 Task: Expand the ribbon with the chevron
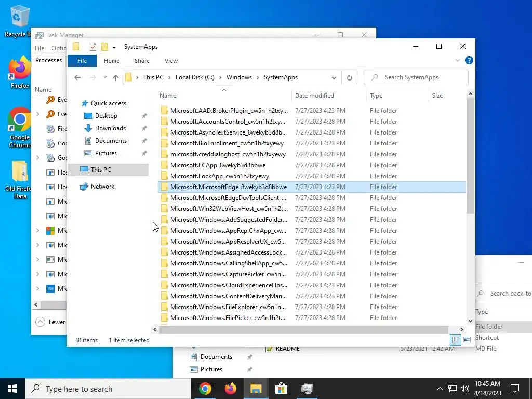click(x=458, y=60)
